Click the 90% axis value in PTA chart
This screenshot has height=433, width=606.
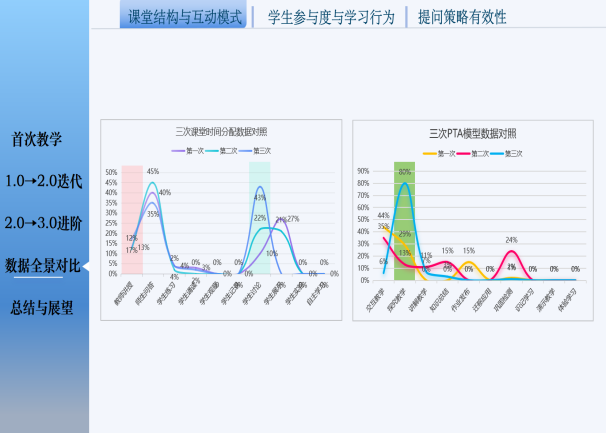tap(363, 171)
